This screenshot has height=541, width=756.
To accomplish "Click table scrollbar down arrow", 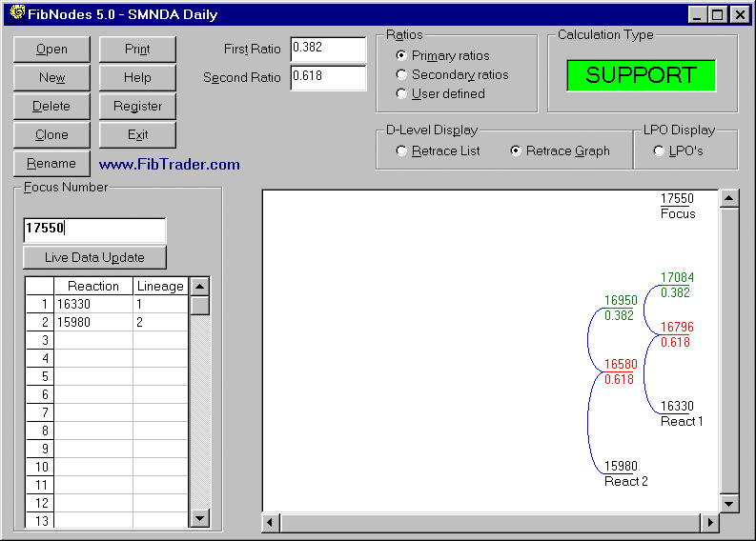I will (199, 518).
